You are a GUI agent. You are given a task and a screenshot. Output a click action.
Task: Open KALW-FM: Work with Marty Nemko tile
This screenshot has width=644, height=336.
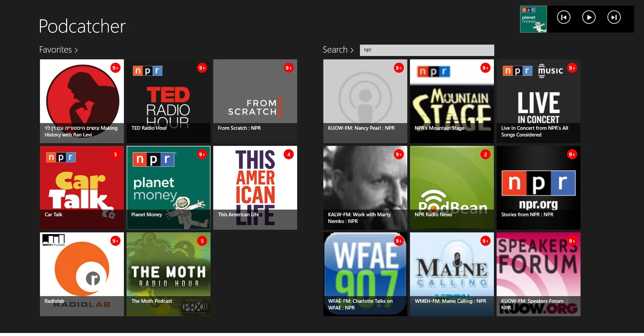(365, 188)
